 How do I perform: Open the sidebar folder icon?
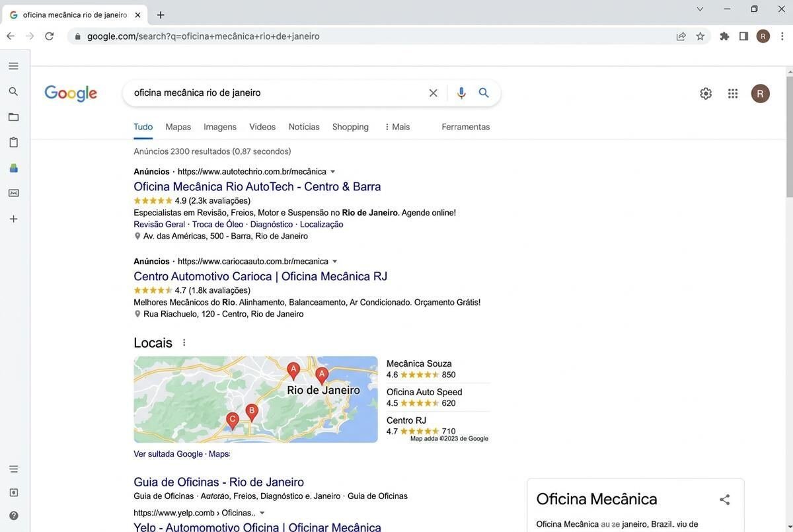[x=13, y=117]
